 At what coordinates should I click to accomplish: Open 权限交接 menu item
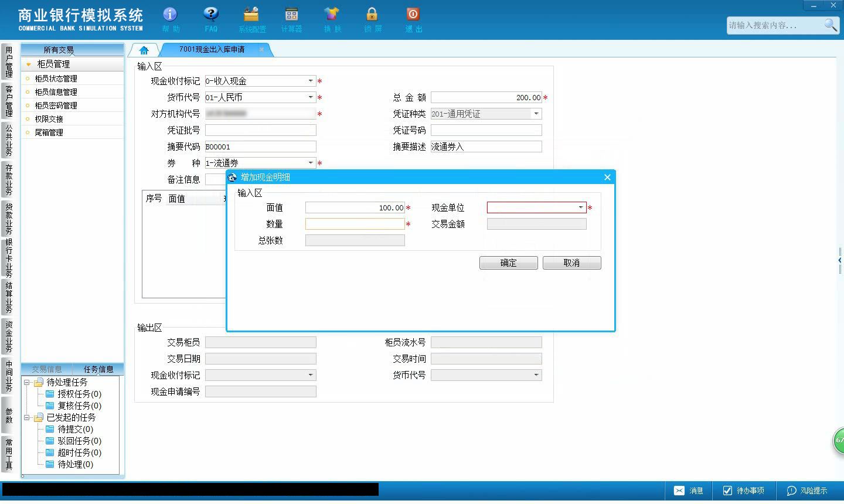point(49,119)
